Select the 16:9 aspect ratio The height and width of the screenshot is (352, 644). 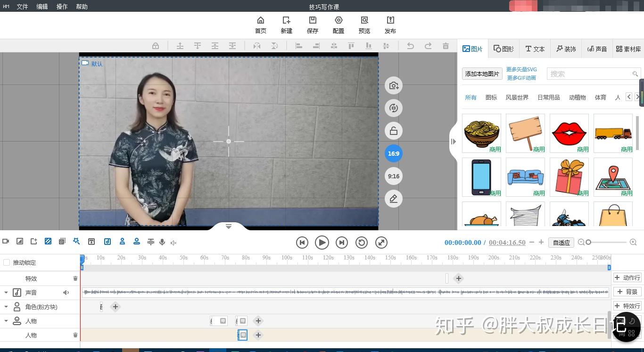(x=394, y=153)
